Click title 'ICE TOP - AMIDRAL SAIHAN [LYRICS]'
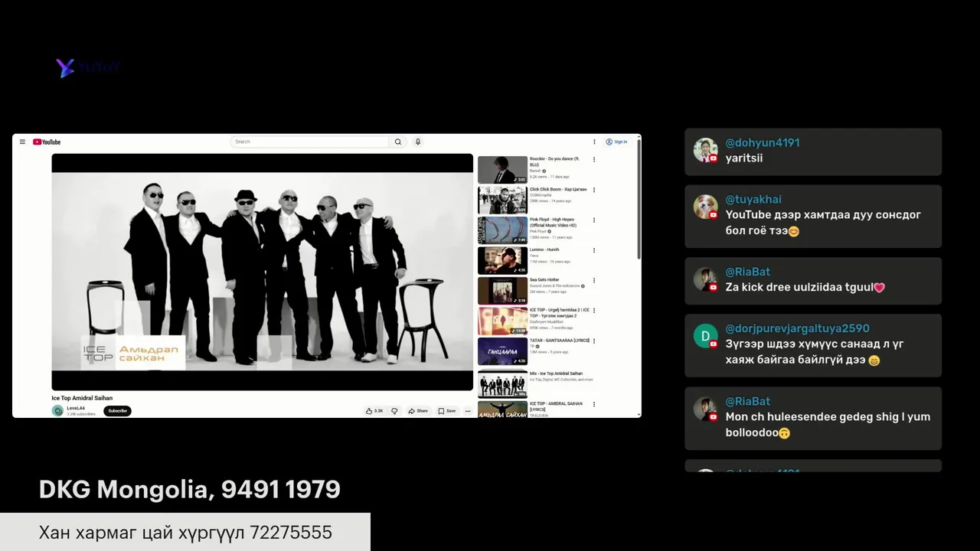Screen dimensions: 980x551 (556, 406)
